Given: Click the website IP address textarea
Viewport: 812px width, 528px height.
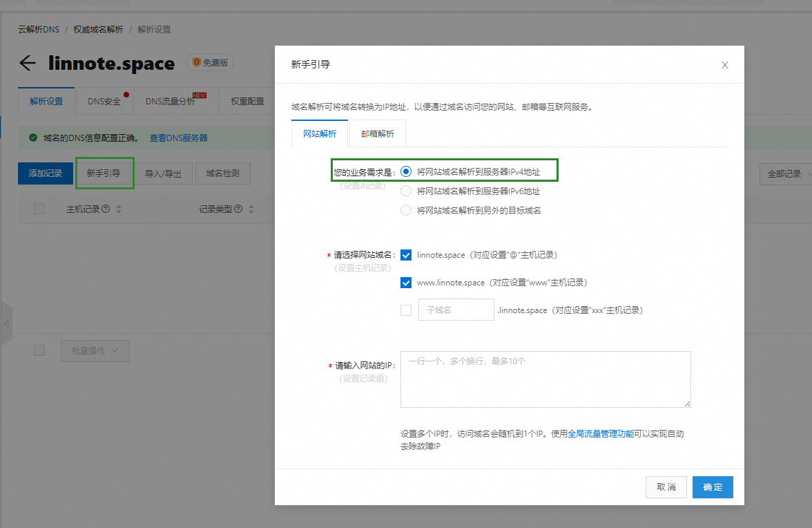Looking at the screenshot, I should [x=545, y=379].
